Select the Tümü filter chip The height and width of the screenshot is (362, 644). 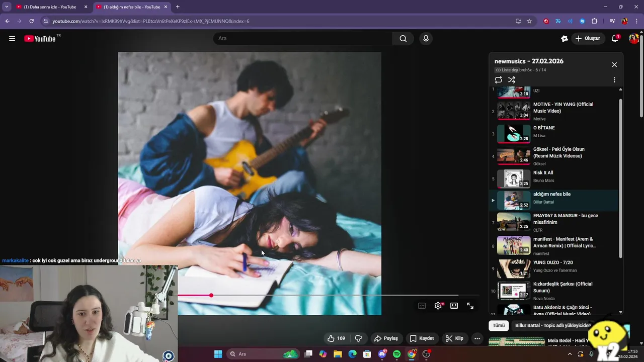(x=499, y=325)
